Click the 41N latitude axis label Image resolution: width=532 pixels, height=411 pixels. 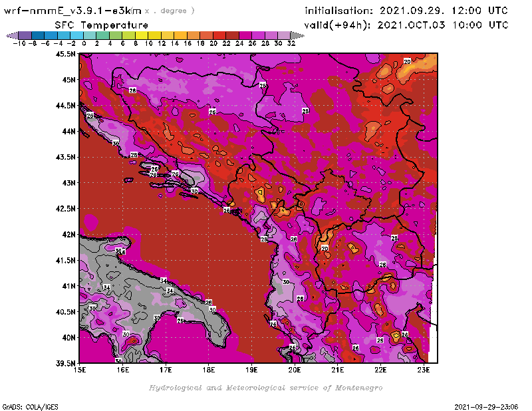coord(68,286)
